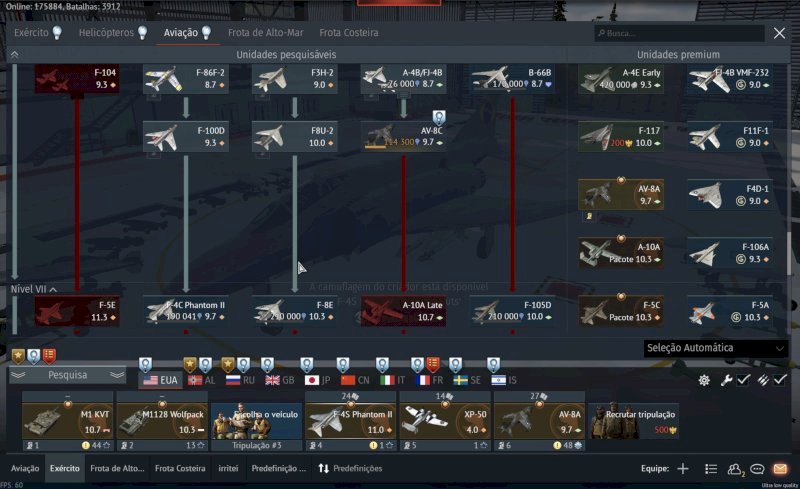This screenshot has width=800, height=489.
Task: Select the F-104 aircraft in the tree
Action: click(77, 79)
